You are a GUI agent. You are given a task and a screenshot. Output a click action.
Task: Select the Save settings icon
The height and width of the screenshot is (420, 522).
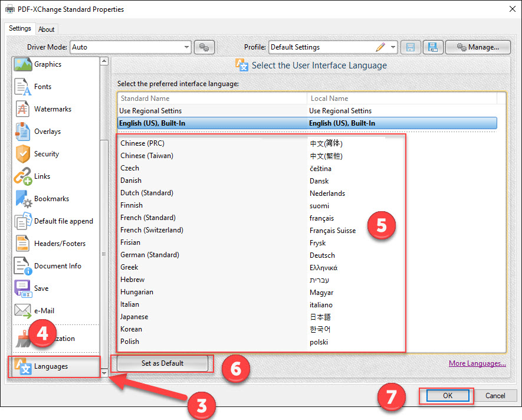pos(22,288)
